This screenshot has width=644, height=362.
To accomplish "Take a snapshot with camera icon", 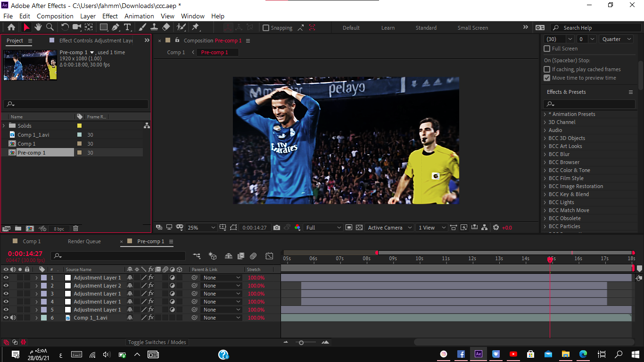I will coord(277,228).
